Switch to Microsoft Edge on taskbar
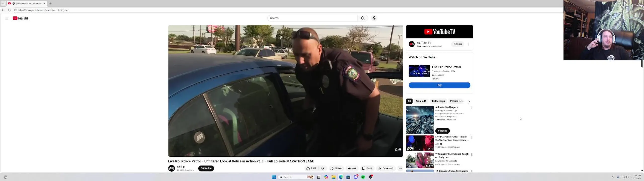644x181 pixels. pyautogui.click(x=341, y=177)
